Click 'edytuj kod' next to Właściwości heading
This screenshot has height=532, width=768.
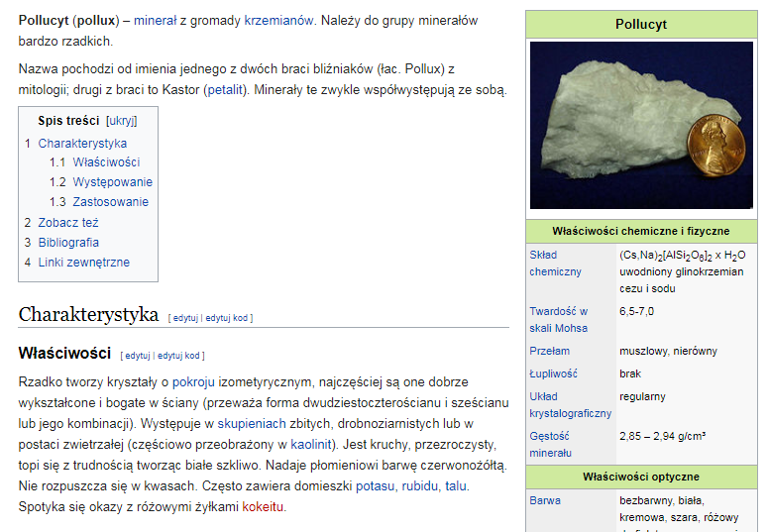(x=178, y=356)
